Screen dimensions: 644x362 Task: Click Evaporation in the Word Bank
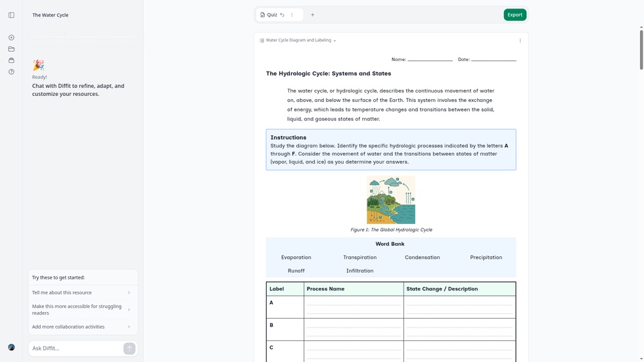(x=296, y=258)
